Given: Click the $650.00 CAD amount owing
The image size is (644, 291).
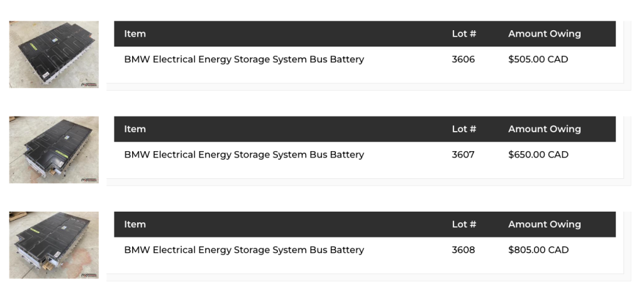Looking at the screenshot, I should pos(538,155).
